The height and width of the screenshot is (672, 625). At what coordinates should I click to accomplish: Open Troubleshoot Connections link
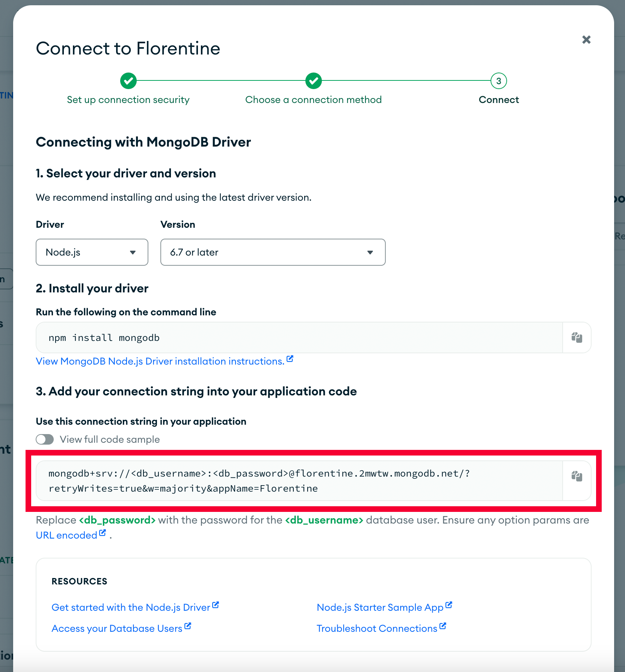click(x=377, y=628)
